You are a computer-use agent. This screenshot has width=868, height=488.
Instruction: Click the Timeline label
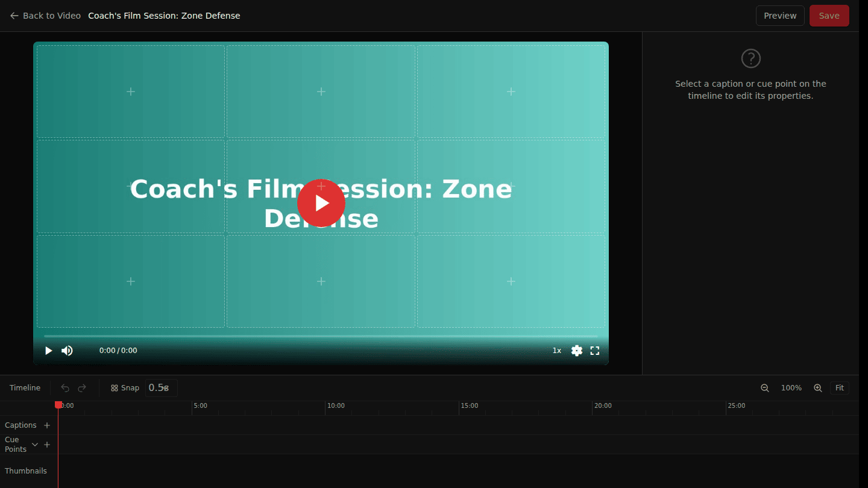pos(25,388)
